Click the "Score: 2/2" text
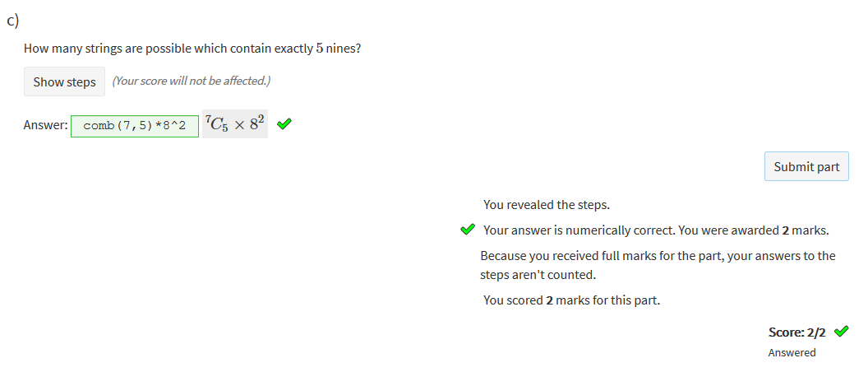 pyautogui.click(x=796, y=332)
